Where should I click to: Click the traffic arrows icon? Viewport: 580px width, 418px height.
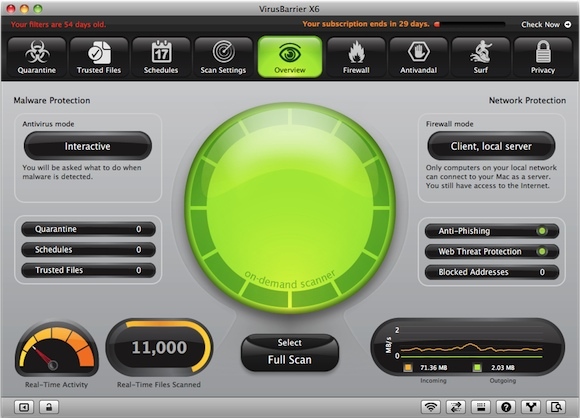click(x=456, y=407)
